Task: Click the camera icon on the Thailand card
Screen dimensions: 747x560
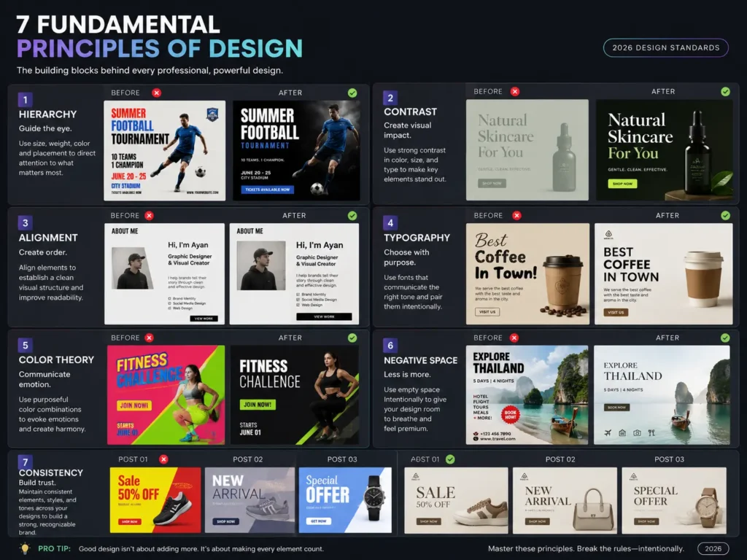Action: click(x=637, y=433)
